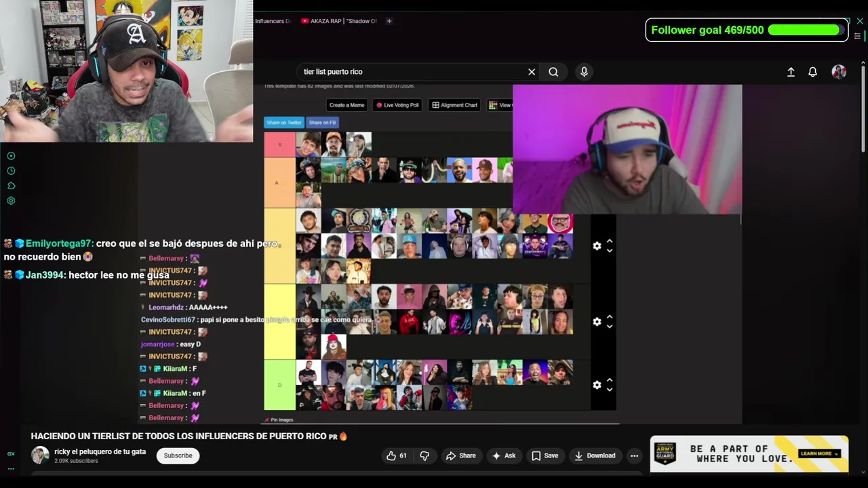Open the three-dot more actions button
This screenshot has width=868, height=488.
click(x=634, y=455)
